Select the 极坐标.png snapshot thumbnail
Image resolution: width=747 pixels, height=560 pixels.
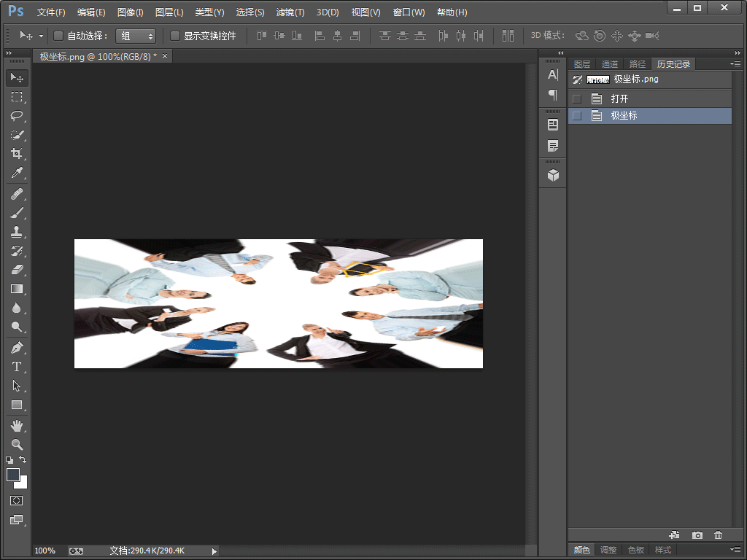point(598,79)
